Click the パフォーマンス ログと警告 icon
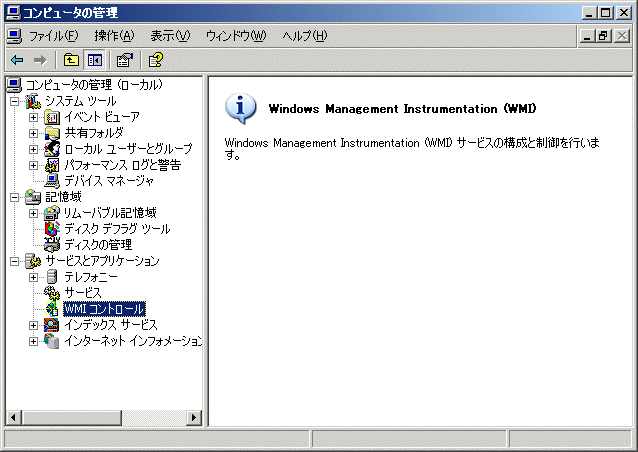 pyautogui.click(x=52, y=165)
